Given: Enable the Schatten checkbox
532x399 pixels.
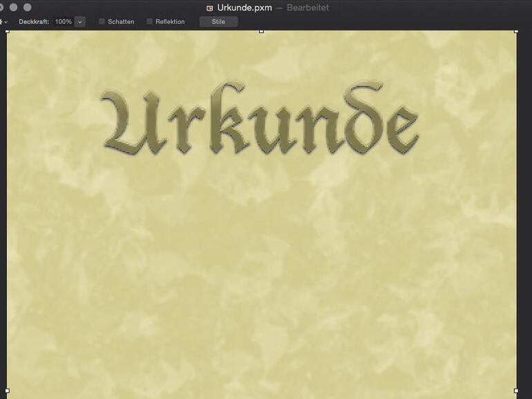Looking at the screenshot, I should pos(102,21).
